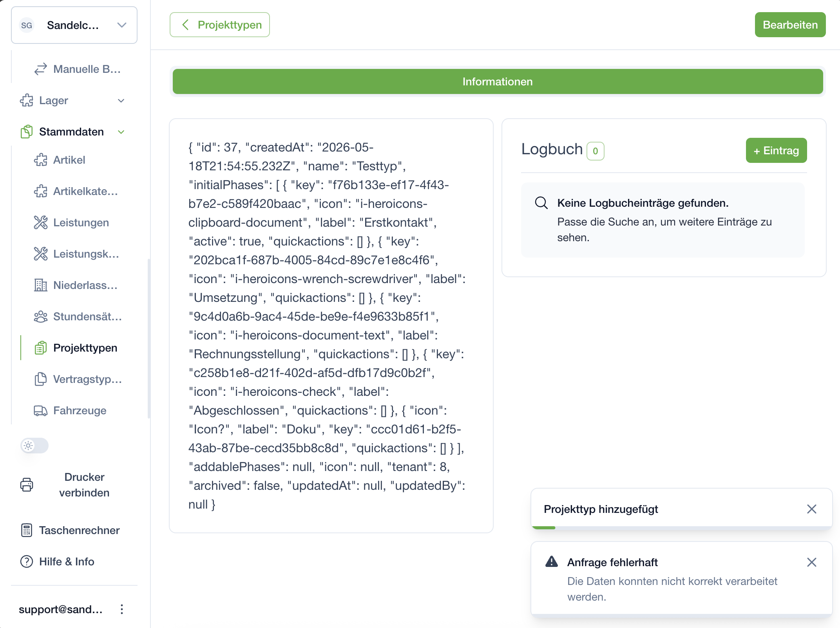Image resolution: width=840 pixels, height=628 pixels.
Task: Click the Stundensät... people icon
Action: 41,316
